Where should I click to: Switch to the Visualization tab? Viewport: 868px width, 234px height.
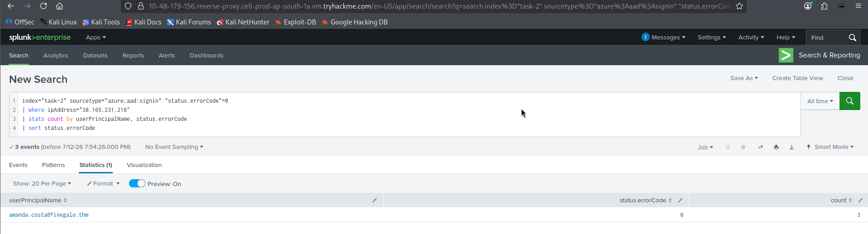[144, 165]
